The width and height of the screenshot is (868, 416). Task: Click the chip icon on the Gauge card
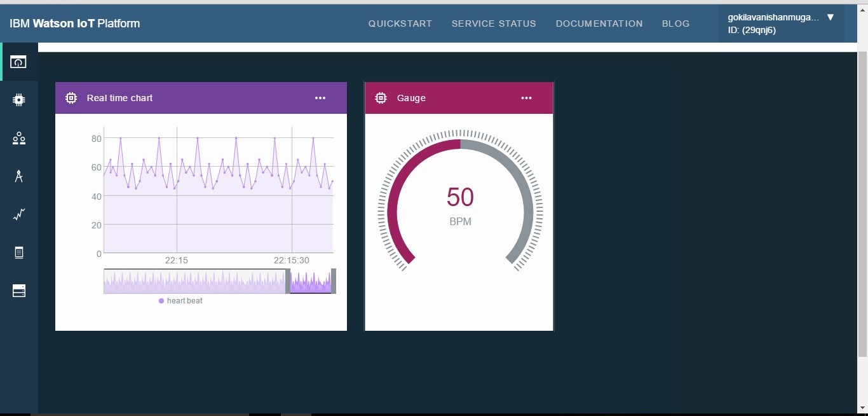click(x=381, y=98)
